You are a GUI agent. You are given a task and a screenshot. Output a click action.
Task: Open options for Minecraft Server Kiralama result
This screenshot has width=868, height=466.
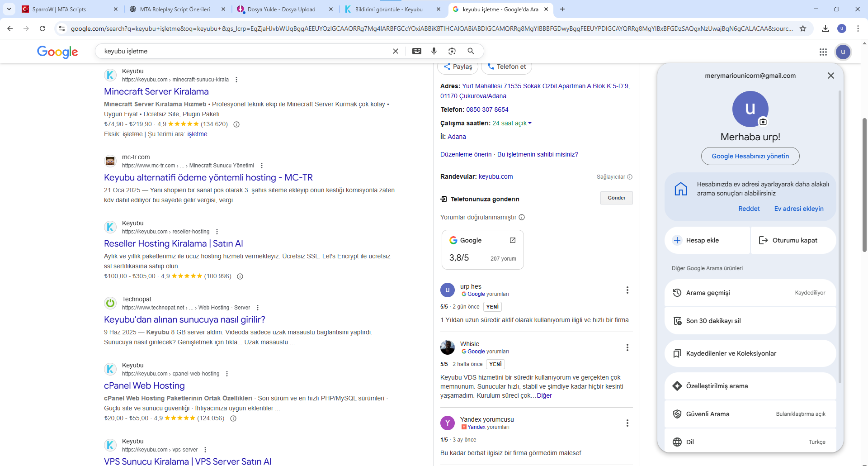pyautogui.click(x=236, y=80)
